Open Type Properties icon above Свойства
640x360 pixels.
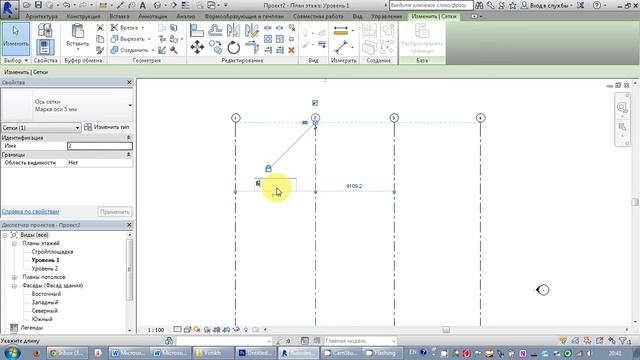pos(45,31)
